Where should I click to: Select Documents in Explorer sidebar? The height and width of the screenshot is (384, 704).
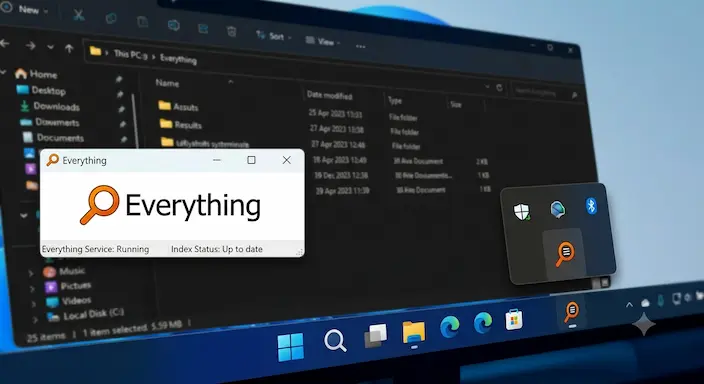click(x=53, y=138)
